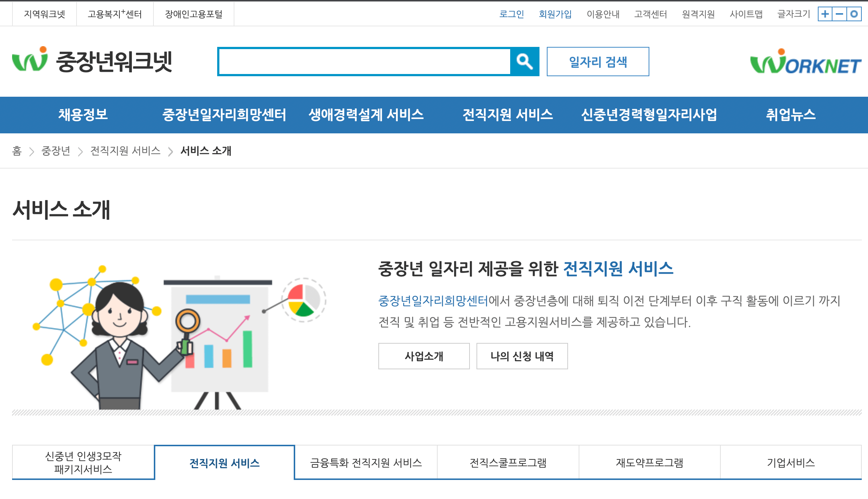The image size is (868, 499).
Task: Select the 신중년 인생3모작 패키지서비스 tab
Action: 83,463
